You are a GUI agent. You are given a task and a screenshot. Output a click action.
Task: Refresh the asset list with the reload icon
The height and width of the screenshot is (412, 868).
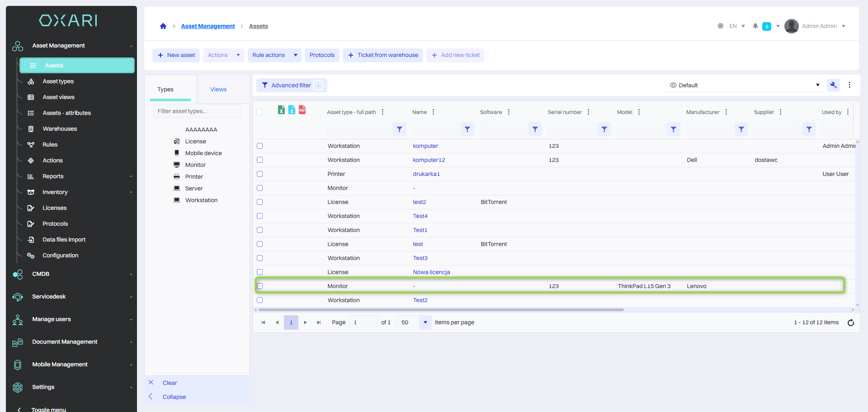(850, 322)
